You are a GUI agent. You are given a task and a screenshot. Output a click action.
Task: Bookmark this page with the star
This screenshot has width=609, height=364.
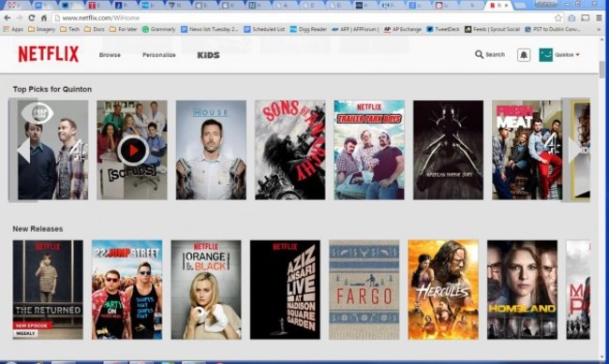coord(558,18)
